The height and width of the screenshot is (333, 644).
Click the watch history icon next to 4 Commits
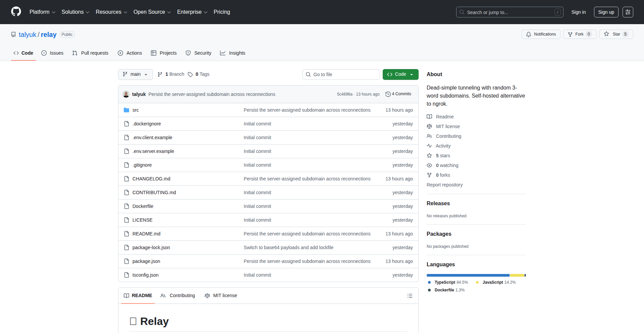(x=388, y=94)
